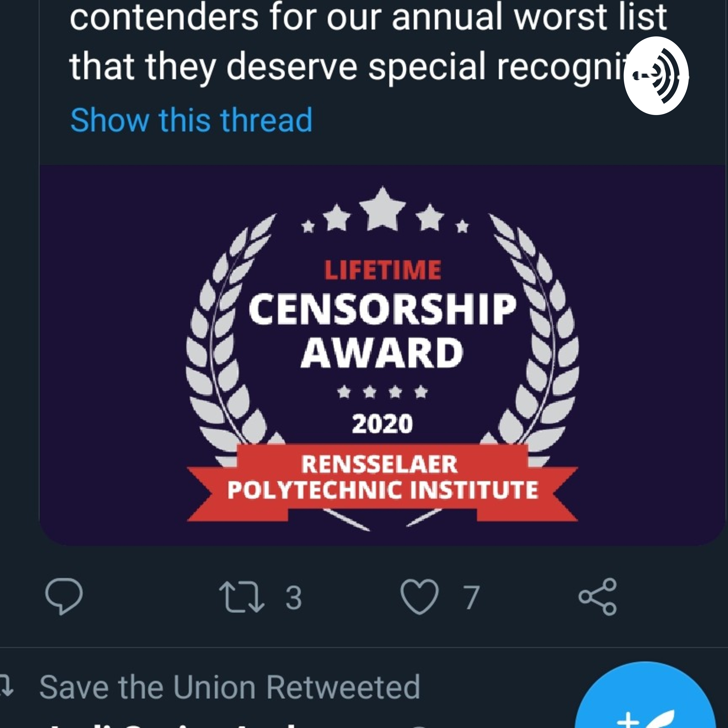Click the 2020 year text in badge
Screen dimensions: 728x728
382,424
